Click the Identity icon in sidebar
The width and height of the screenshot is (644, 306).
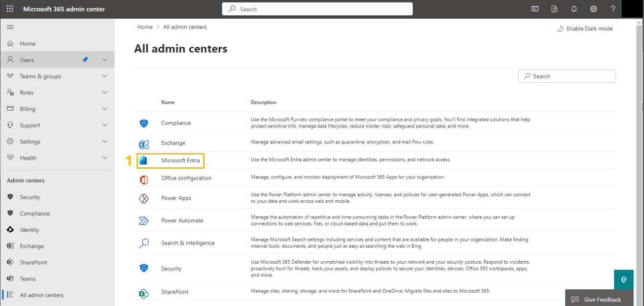[10, 230]
